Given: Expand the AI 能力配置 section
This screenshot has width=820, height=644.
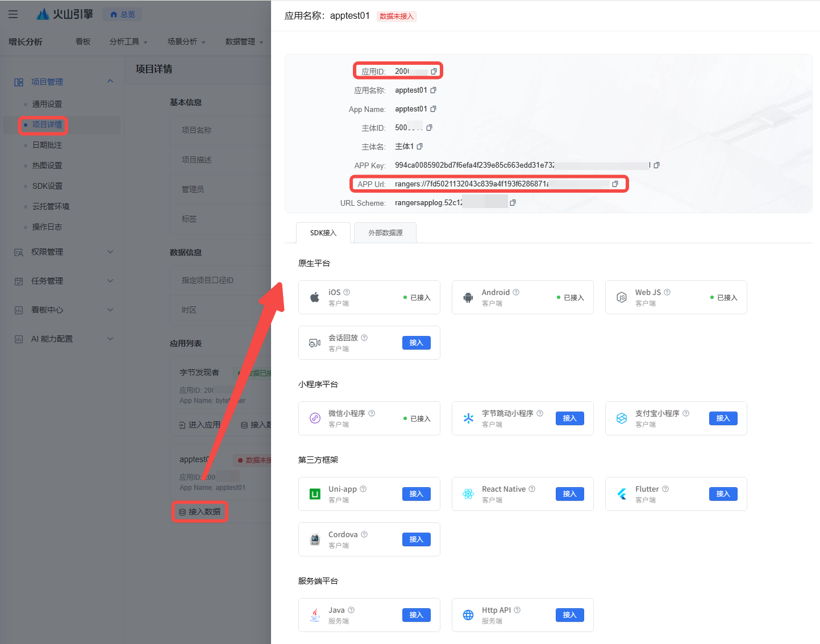Looking at the screenshot, I should tap(110, 339).
